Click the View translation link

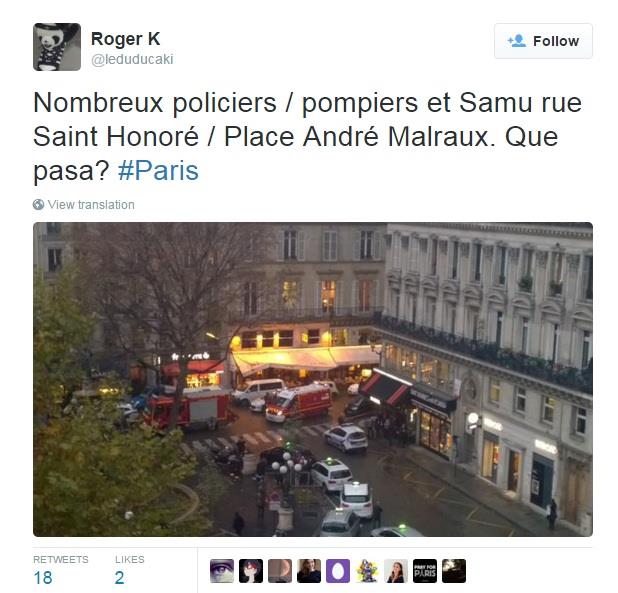point(91,204)
